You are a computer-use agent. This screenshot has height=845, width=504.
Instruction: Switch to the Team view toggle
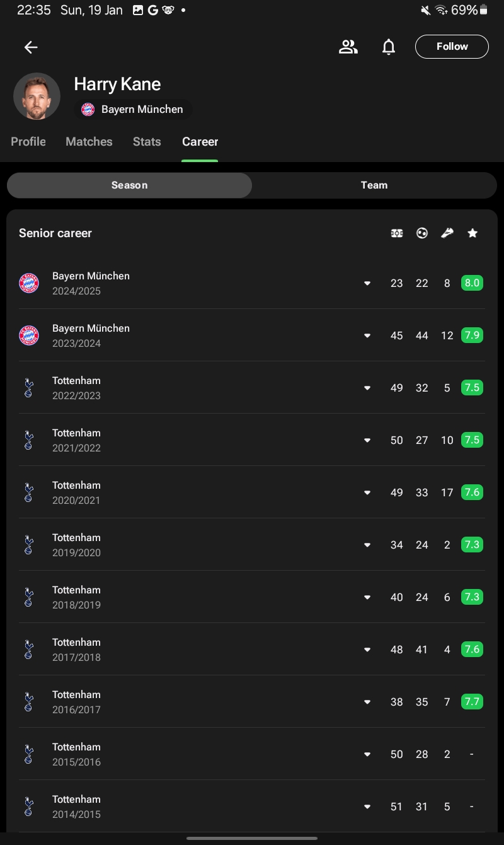click(x=374, y=185)
